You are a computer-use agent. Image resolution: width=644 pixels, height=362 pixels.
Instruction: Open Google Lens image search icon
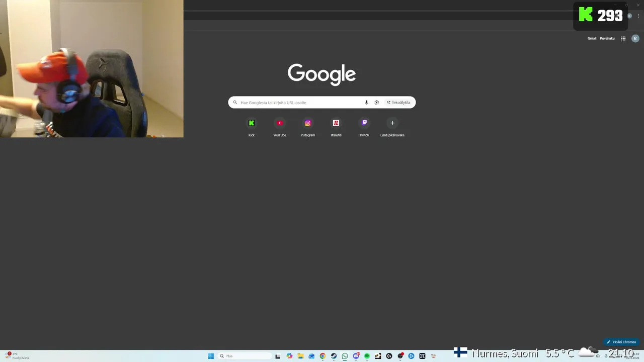tap(376, 103)
